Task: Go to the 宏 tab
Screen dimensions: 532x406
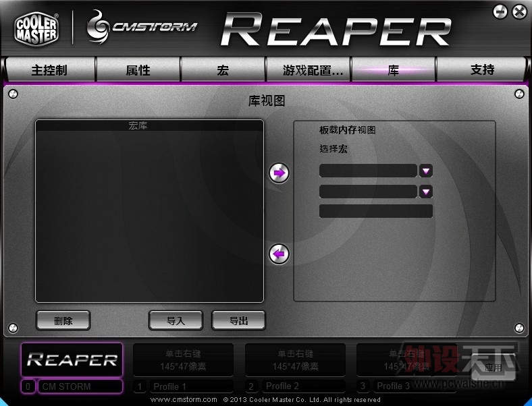Action: click(x=223, y=70)
